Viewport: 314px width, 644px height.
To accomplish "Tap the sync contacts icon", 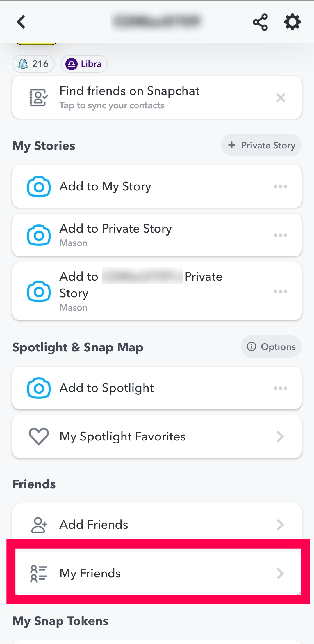I will [38, 98].
